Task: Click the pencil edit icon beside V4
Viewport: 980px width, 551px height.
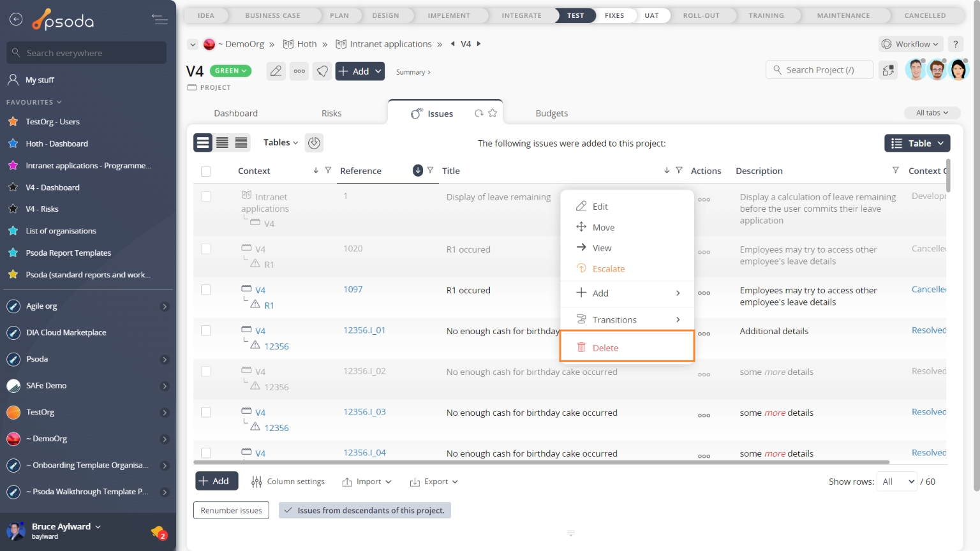Action: tap(276, 71)
